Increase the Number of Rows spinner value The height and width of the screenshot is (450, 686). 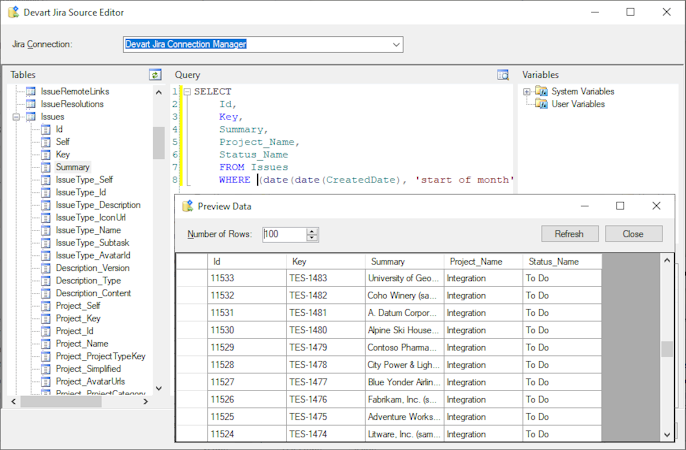point(313,230)
